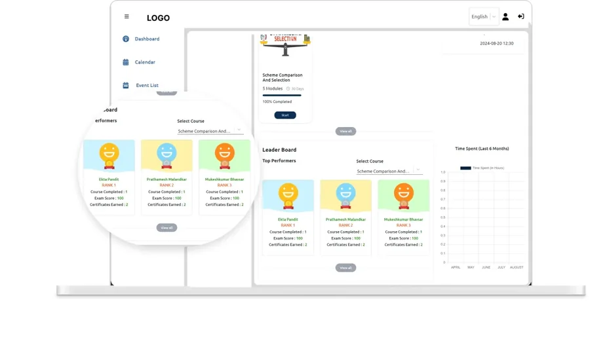Viewport: 590px width, 364px height.
Task: Click the magnified Mukeshkumar Bhavsar medal icon
Action: 225,155
